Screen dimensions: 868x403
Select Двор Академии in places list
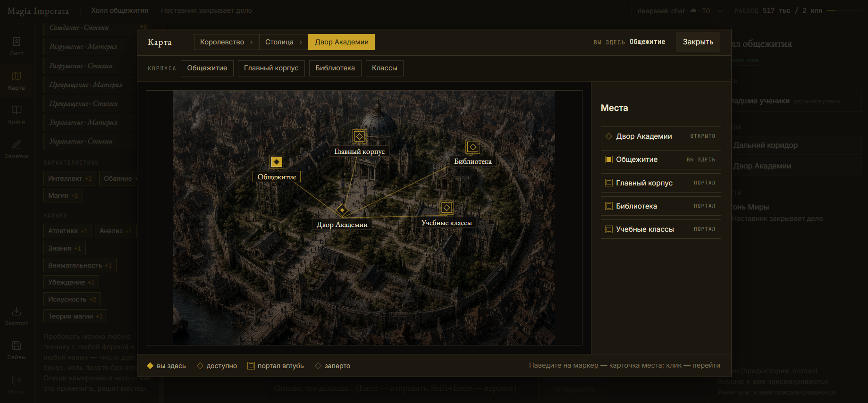pos(661,136)
